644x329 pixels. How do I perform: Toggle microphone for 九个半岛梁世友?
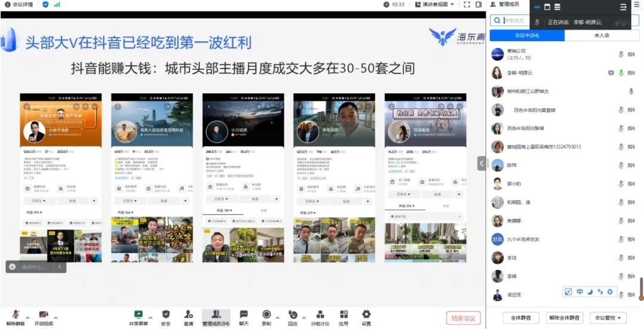(621, 239)
